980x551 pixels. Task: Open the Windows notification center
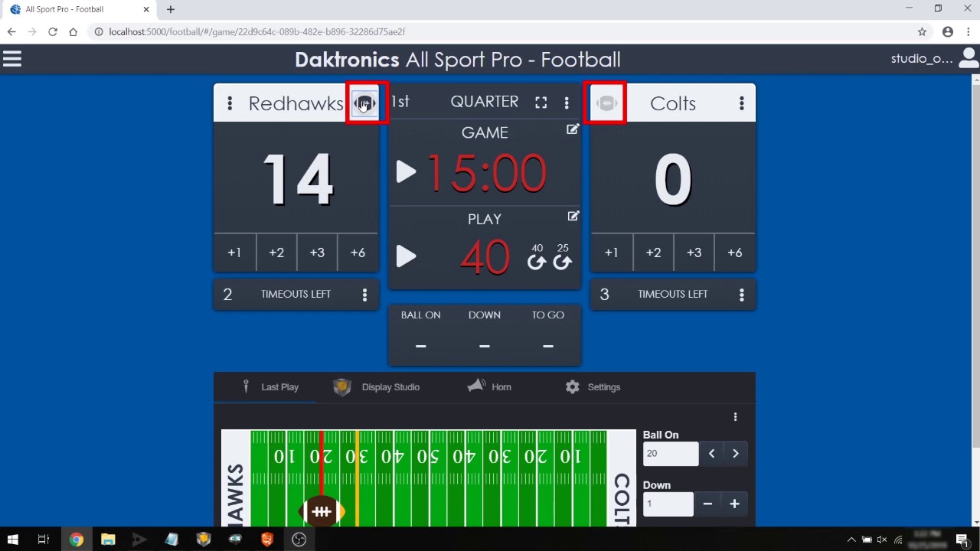(962, 540)
